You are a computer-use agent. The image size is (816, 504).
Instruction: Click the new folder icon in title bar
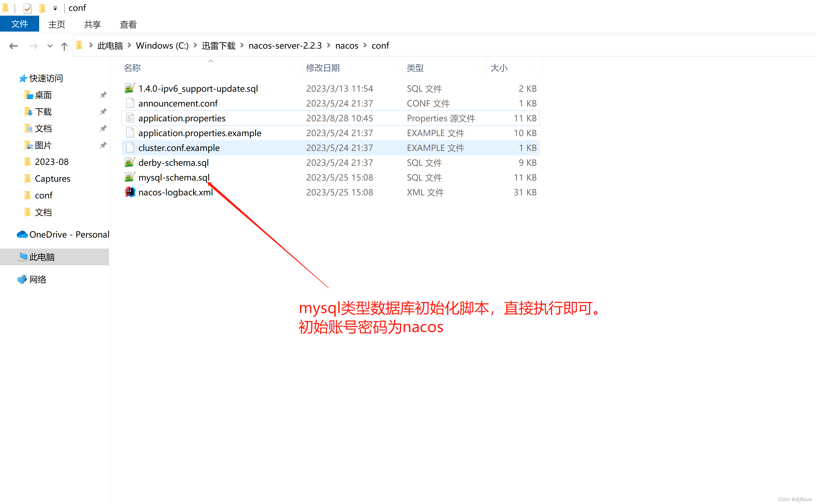point(42,8)
